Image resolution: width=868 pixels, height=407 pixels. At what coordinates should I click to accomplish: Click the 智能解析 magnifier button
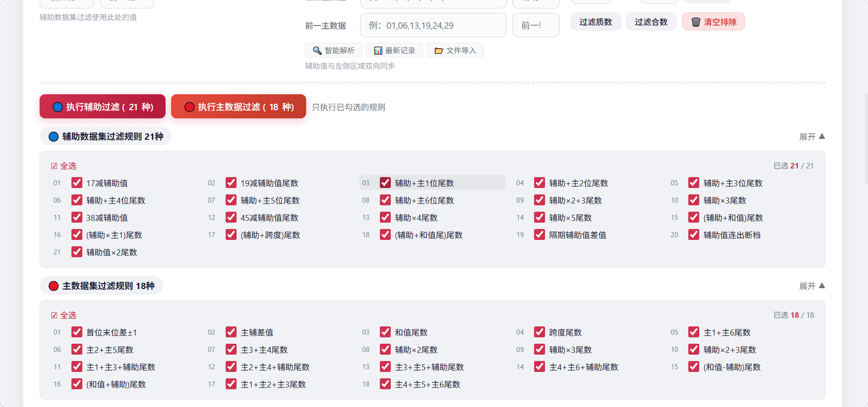pos(333,50)
